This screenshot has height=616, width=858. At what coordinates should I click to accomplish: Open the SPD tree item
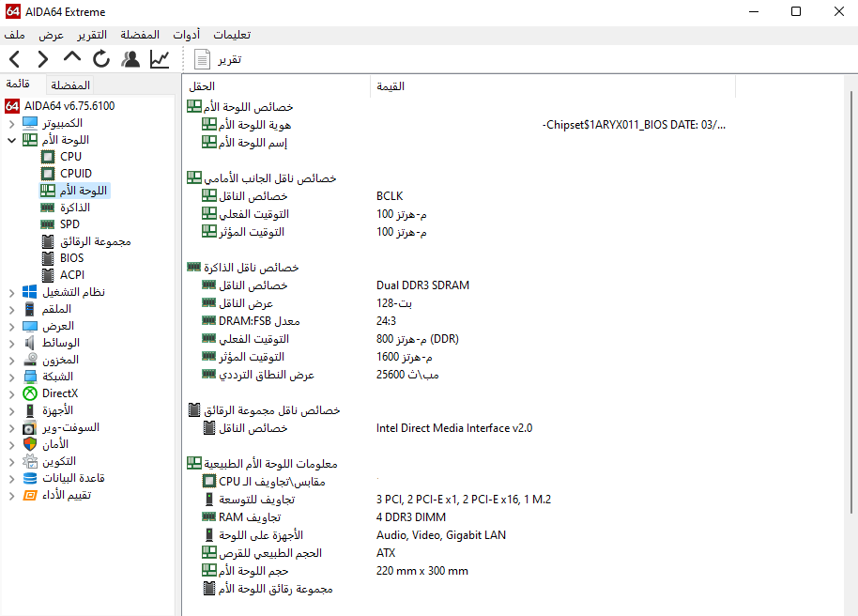[69, 224]
